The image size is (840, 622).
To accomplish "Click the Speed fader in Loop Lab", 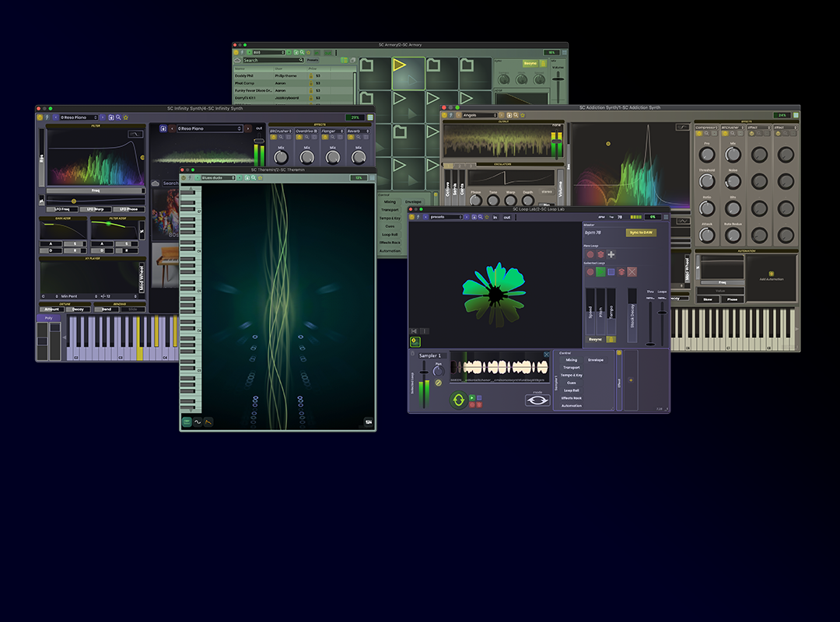I will pyautogui.click(x=590, y=313).
